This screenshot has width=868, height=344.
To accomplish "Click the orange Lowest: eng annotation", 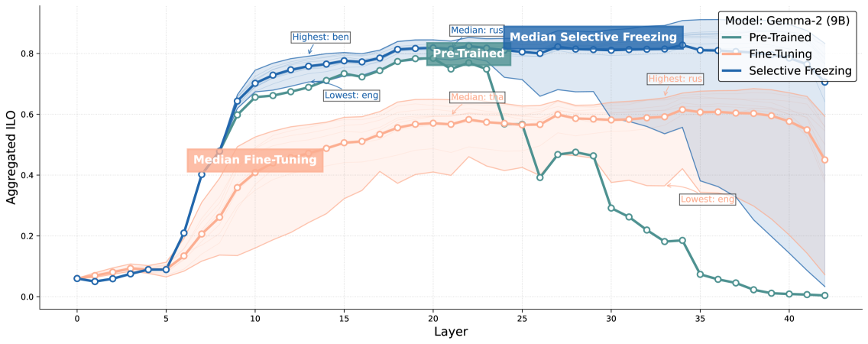I will point(707,200).
